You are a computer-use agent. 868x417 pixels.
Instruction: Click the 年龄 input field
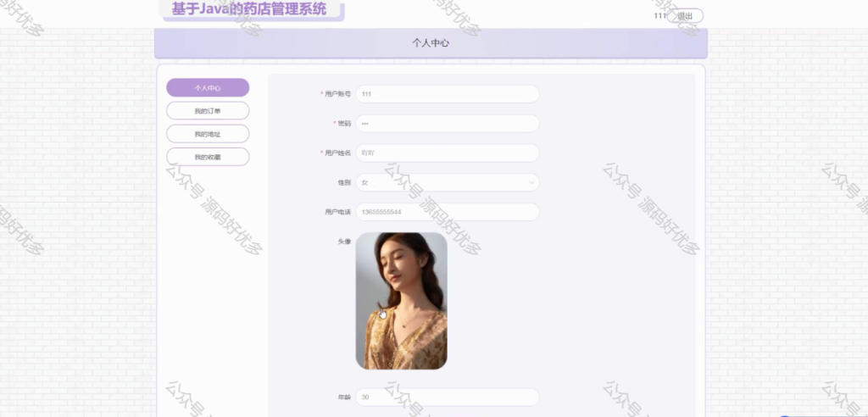click(x=448, y=397)
